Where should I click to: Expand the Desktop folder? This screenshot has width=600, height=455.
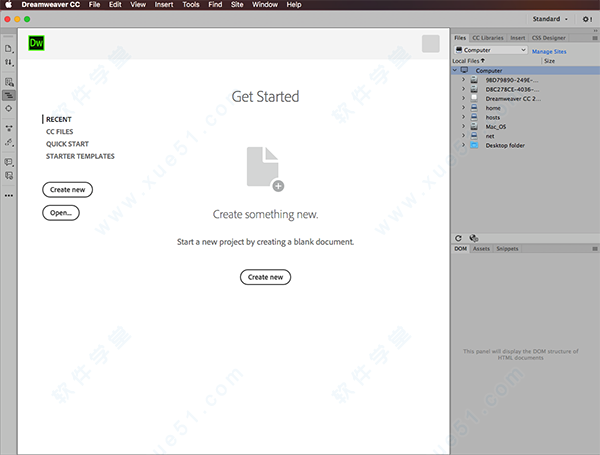pyautogui.click(x=463, y=145)
